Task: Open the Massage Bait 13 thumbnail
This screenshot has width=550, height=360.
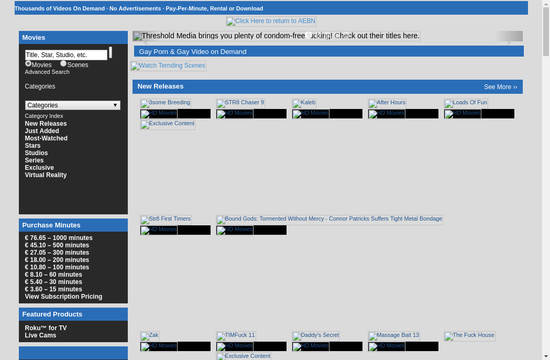Action: 394,335
